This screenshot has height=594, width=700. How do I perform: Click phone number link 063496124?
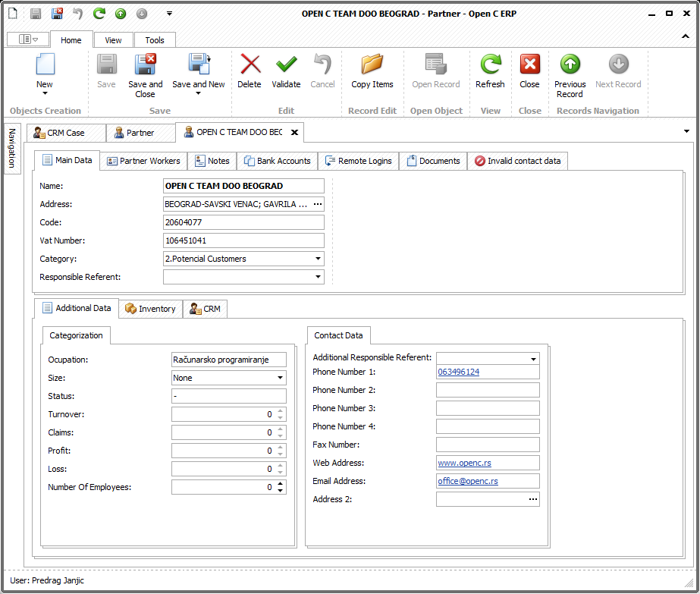point(459,372)
